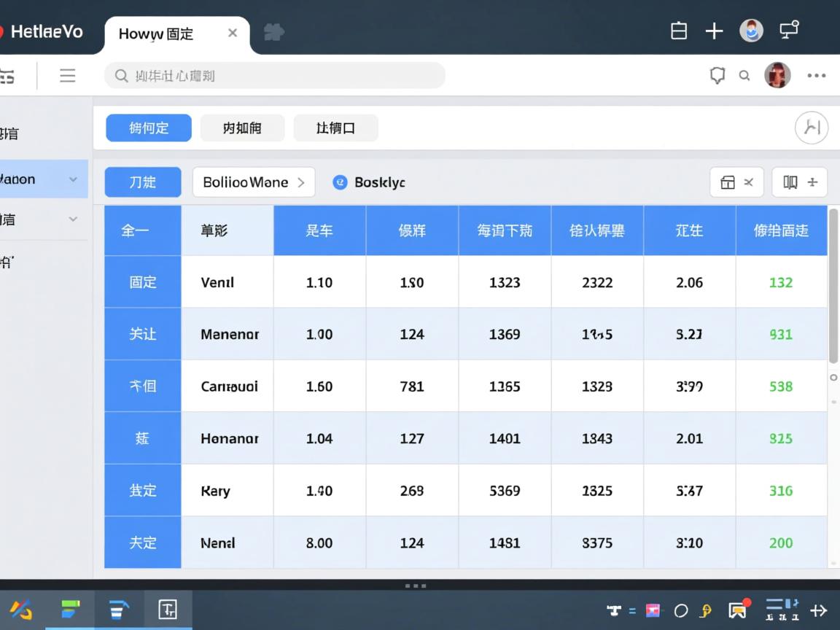Click the blue 刀旋 button

pos(142,182)
